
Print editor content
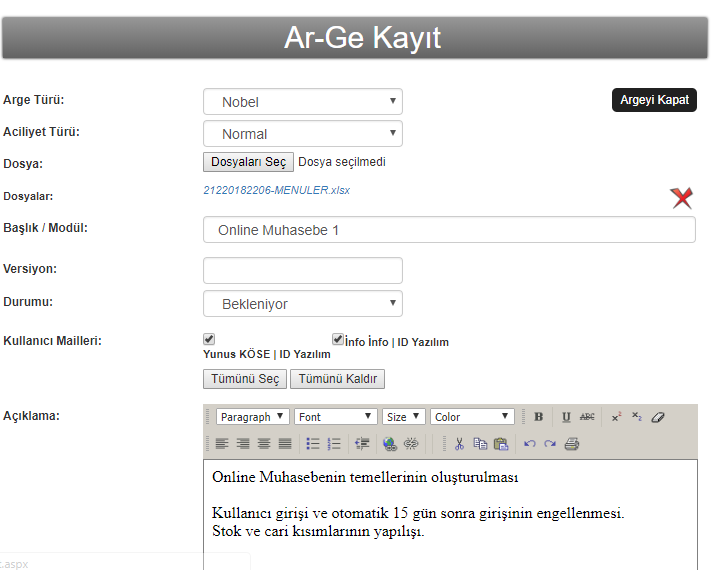pyautogui.click(x=572, y=444)
